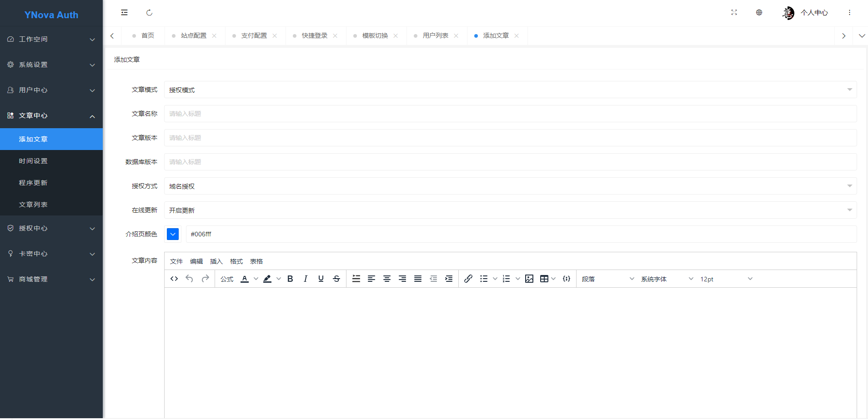This screenshot has height=420, width=868.
Task: Open the 格式 editor menu
Action: (x=236, y=261)
